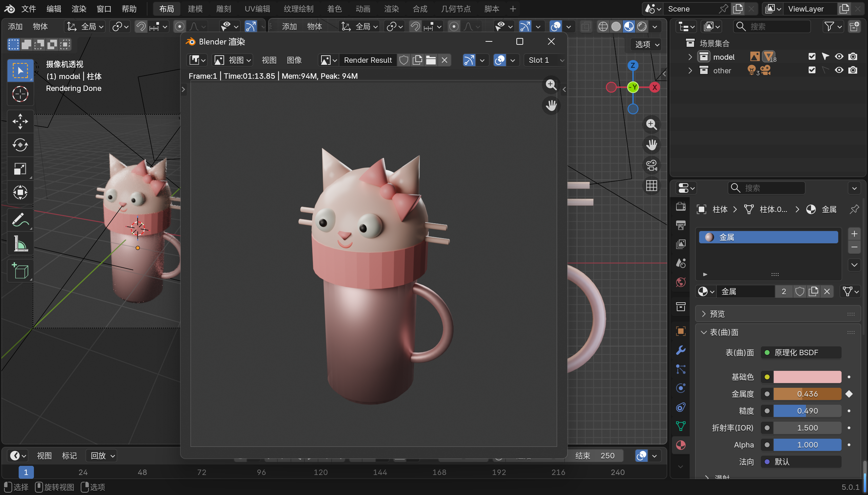Select the Scale tool
Image resolution: width=868 pixels, height=495 pixels.
(x=20, y=169)
